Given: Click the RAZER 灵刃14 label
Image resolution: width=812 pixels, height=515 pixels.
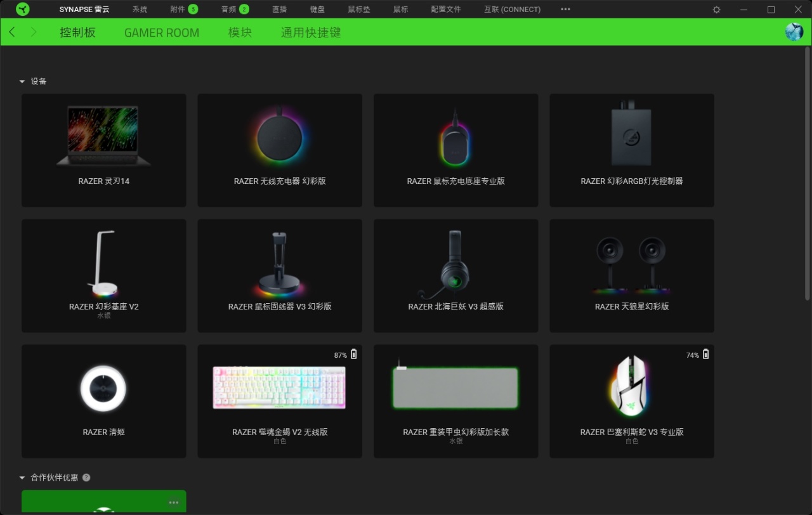Looking at the screenshot, I should point(104,181).
